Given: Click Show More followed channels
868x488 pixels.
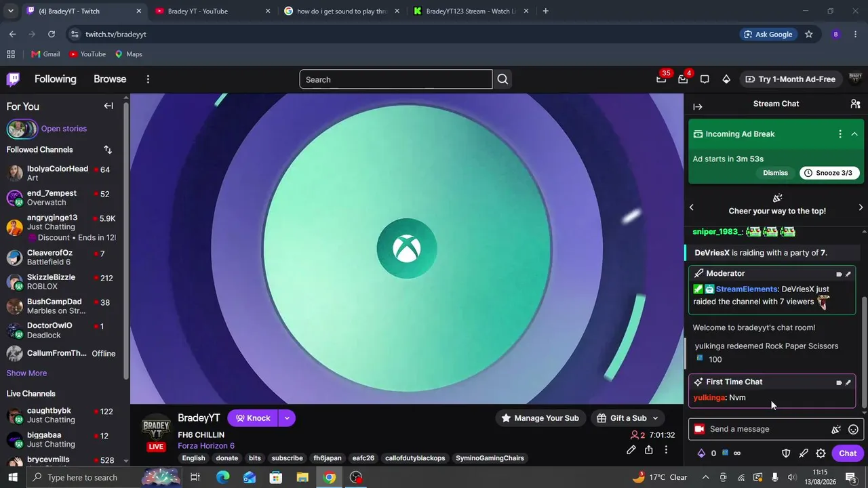Looking at the screenshot, I should (x=26, y=373).
